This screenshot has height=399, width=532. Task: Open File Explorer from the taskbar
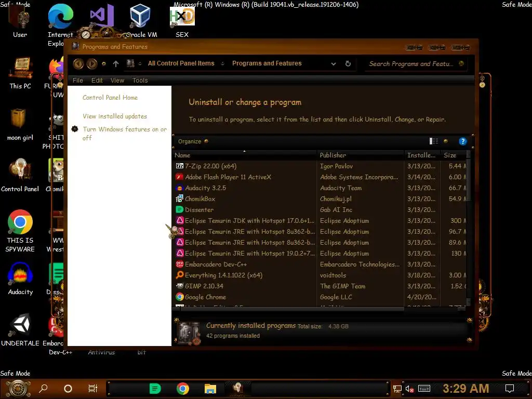(210, 389)
